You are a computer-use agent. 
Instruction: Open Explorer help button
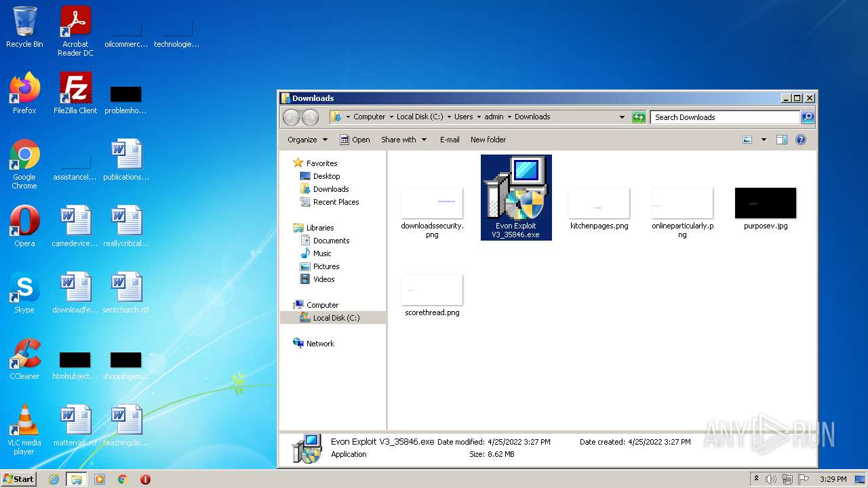click(801, 140)
